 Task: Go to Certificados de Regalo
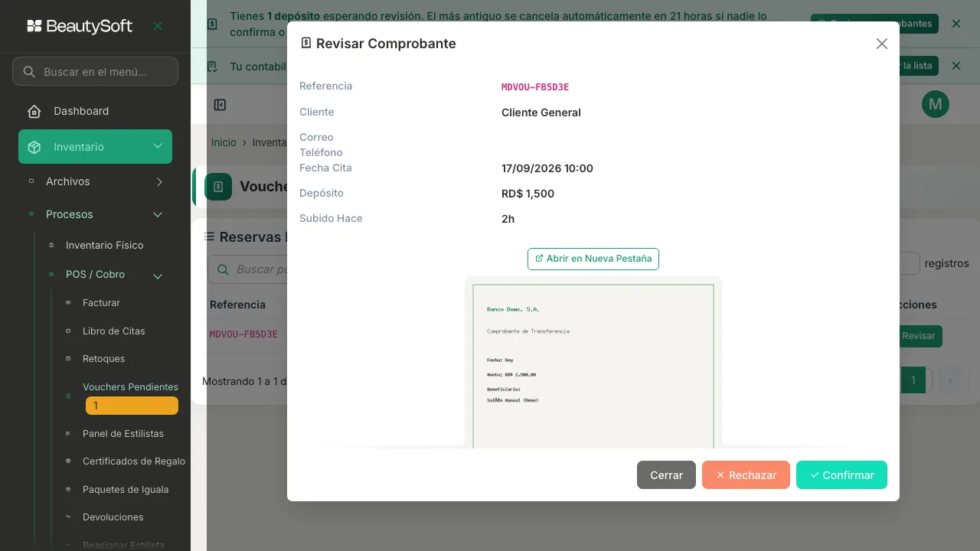(133, 461)
